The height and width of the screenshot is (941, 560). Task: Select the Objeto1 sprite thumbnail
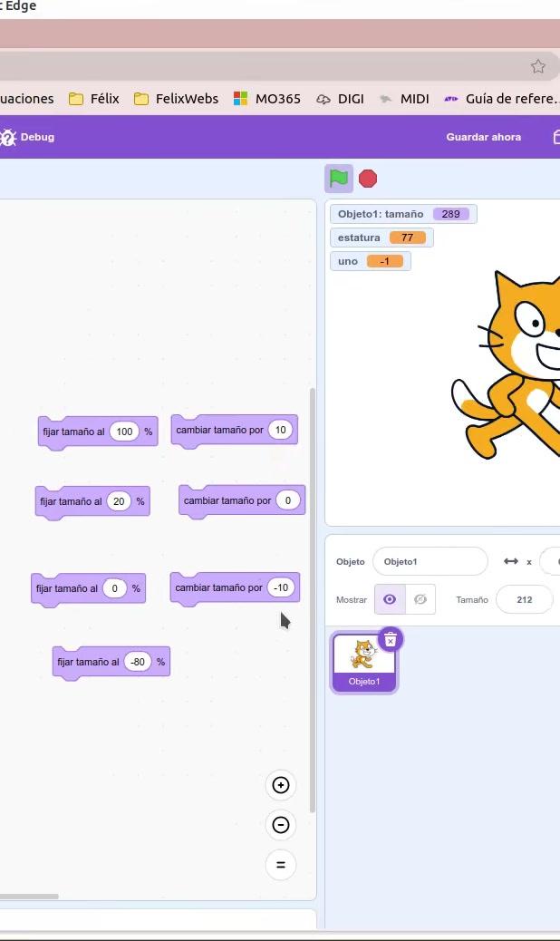(364, 663)
